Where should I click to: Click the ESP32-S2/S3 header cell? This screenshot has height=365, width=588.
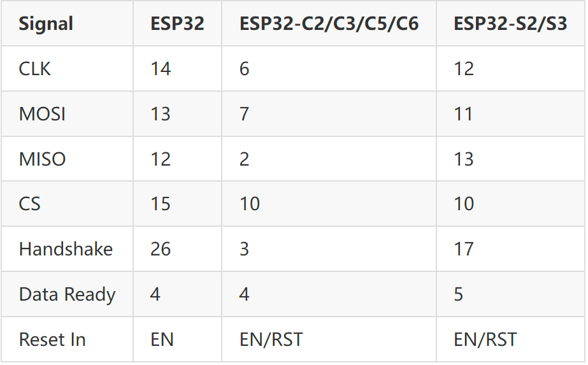pyautogui.click(x=510, y=24)
